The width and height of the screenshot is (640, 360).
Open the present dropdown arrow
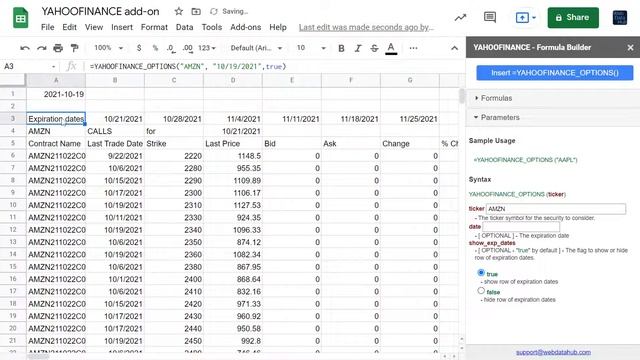tap(534, 18)
